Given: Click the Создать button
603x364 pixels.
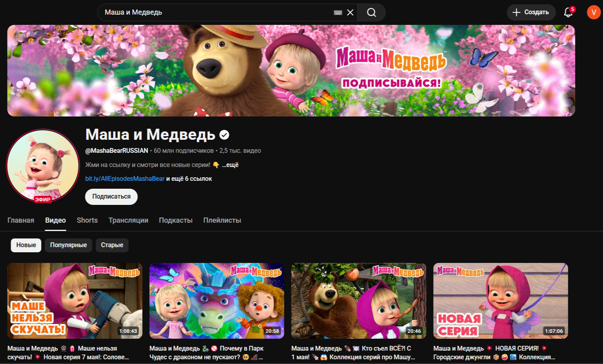Looking at the screenshot, I should (x=531, y=12).
